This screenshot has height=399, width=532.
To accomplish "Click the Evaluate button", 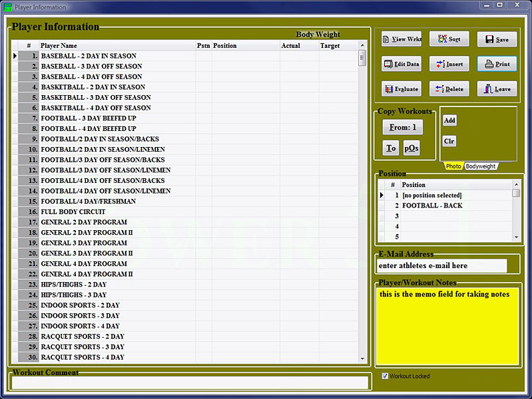I will 401,89.
